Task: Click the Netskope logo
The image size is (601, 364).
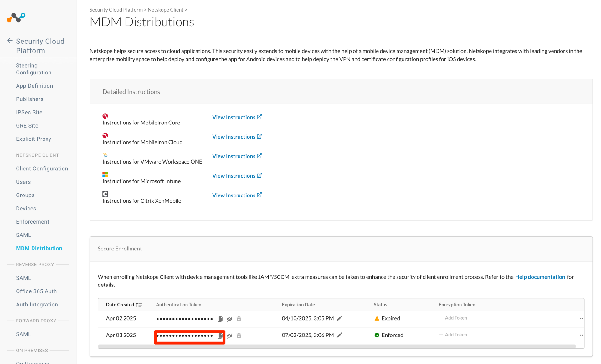Action: point(15,18)
